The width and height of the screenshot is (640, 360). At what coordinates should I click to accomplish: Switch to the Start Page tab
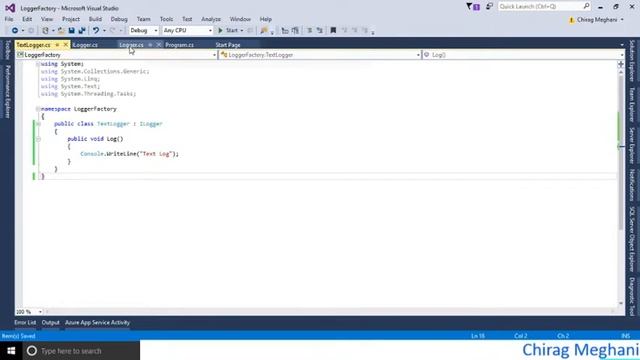(x=228, y=45)
